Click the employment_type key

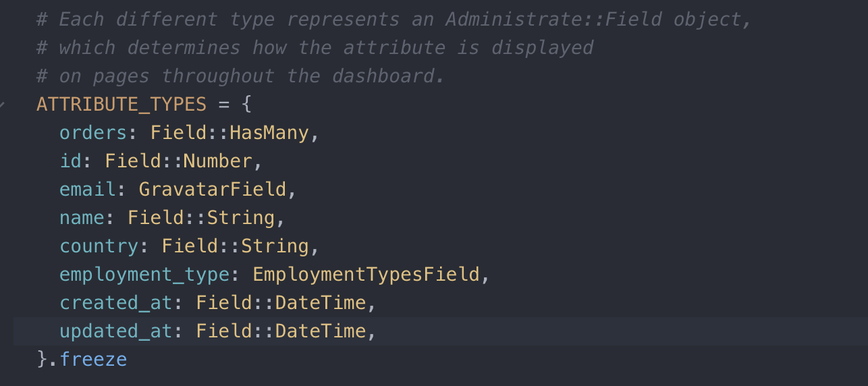(144, 275)
